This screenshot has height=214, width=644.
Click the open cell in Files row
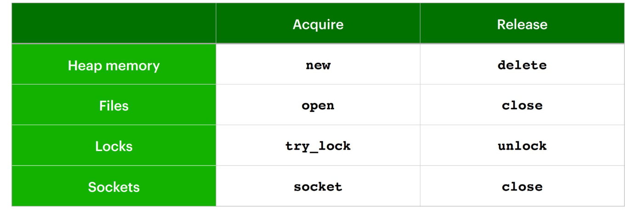point(318,106)
